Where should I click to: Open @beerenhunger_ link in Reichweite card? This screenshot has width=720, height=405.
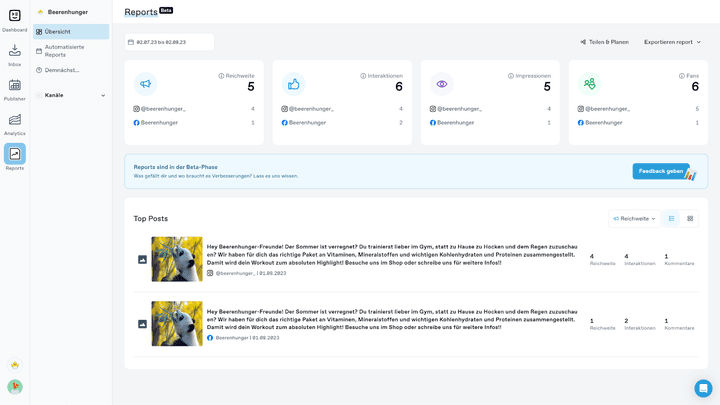point(163,109)
